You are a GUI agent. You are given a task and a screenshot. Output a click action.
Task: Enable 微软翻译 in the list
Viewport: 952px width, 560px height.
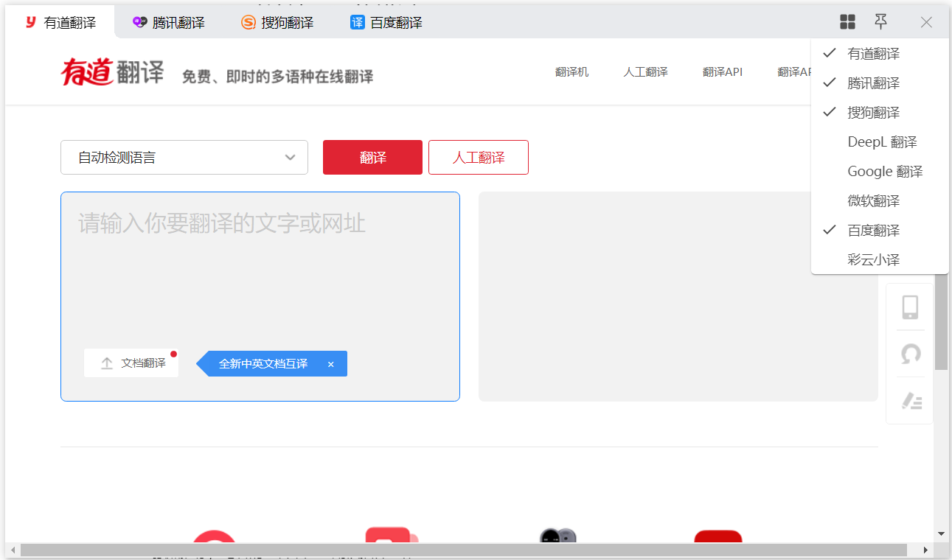tap(879, 201)
